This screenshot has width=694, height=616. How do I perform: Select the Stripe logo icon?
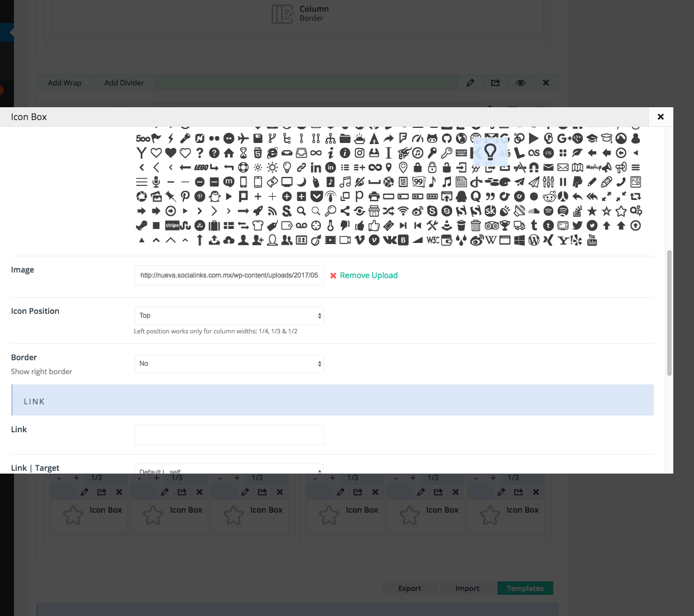[x=172, y=226]
